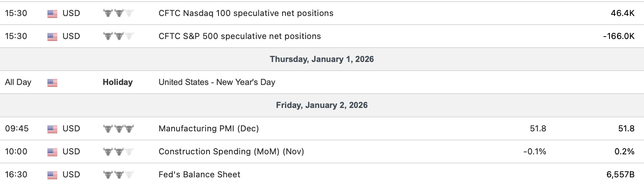Screen dimensions: 644x188
Task: Open CFTC Nasdaq 100 speculative net positions
Action: (246, 13)
